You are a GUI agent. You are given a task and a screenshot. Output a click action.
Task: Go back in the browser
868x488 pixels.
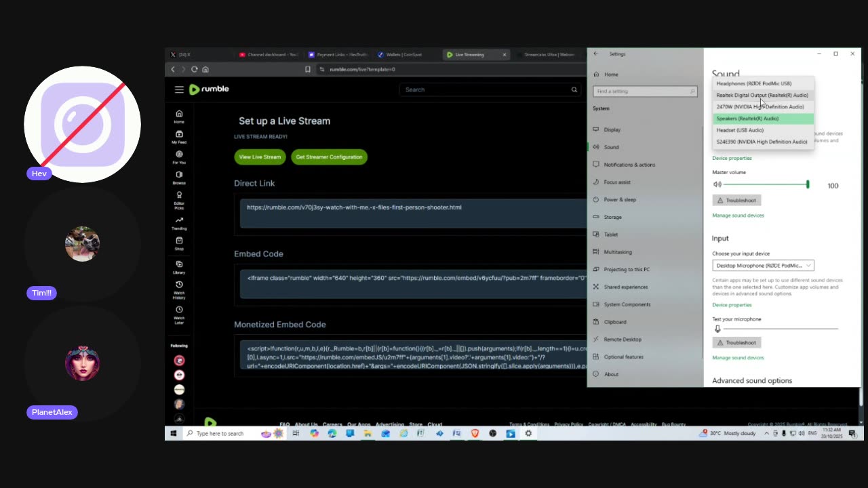[173, 69]
